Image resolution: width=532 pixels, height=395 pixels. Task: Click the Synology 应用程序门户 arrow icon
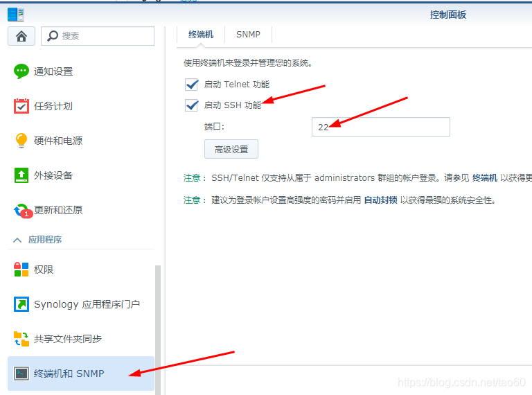pos(21,304)
